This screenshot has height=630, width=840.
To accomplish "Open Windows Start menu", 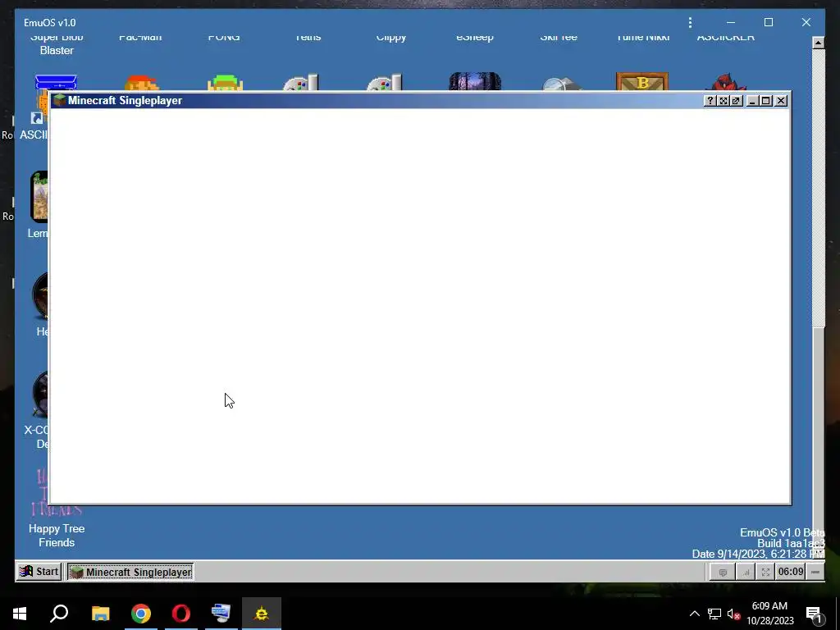I will click(x=20, y=614).
